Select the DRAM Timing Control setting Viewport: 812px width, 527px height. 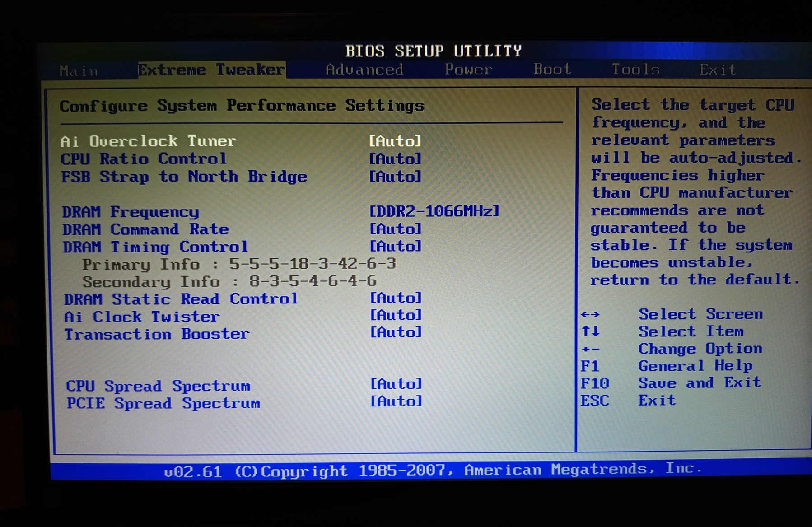pos(155,247)
